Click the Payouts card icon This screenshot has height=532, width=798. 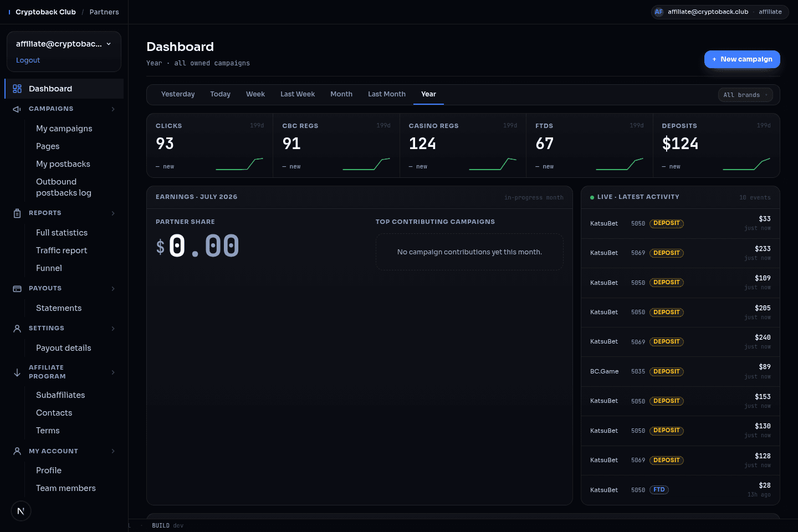17,289
